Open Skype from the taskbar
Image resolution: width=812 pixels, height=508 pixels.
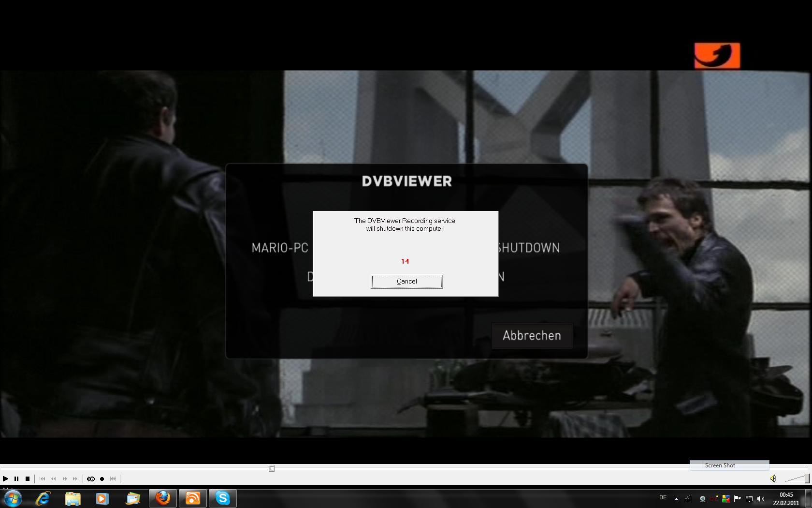[x=222, y=498]
